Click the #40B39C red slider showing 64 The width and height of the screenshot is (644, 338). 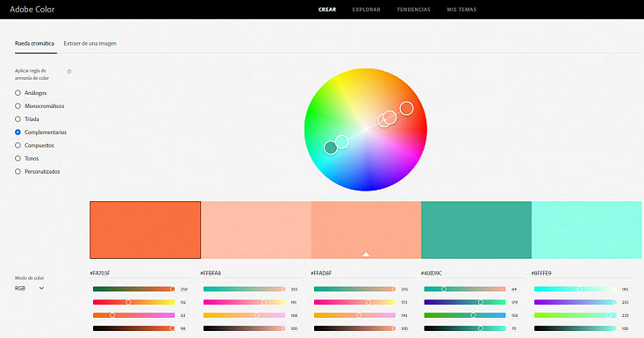(465, 289)
